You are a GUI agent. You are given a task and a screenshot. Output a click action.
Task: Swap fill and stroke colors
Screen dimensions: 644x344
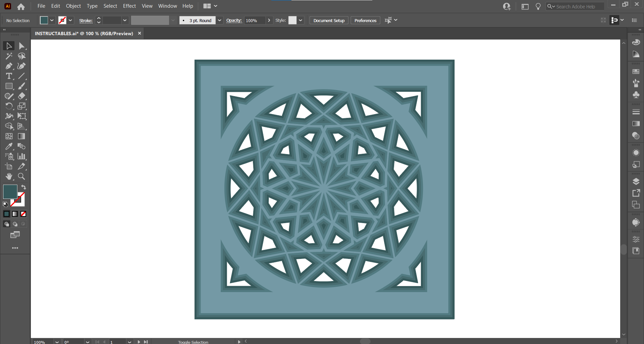[x=23, y=187]
